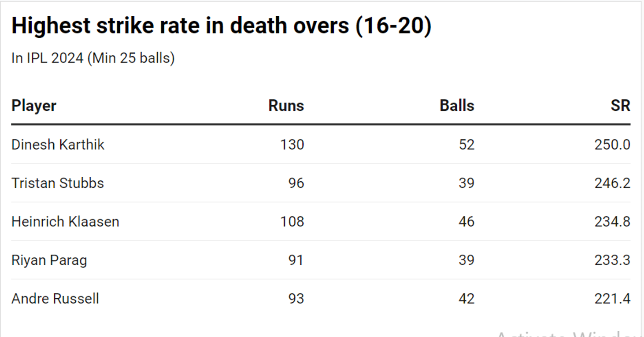The image size is (644, 337).
Task: Click Tristan Stubbs' 96 runs value
Action: [296, 183]
